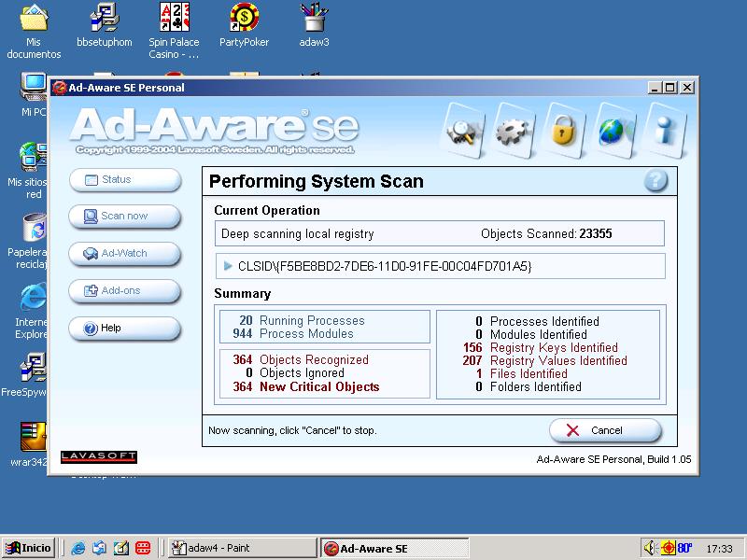747x560 pixels.
Task: Select the Internet Explorer desktop icon
Action: click(x=31, y=312)
